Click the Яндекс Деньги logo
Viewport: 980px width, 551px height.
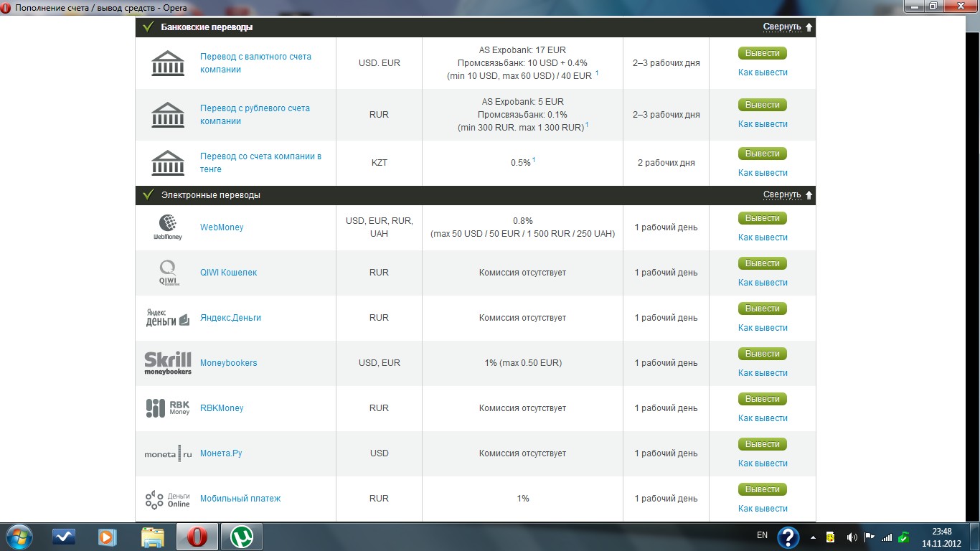tap(168, 318)
